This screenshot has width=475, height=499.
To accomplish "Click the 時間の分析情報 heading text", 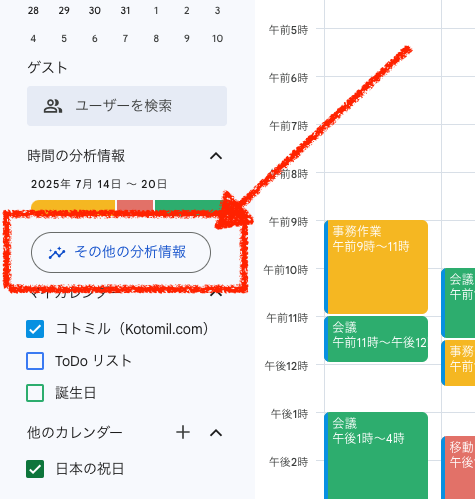I will click(76, 156).
